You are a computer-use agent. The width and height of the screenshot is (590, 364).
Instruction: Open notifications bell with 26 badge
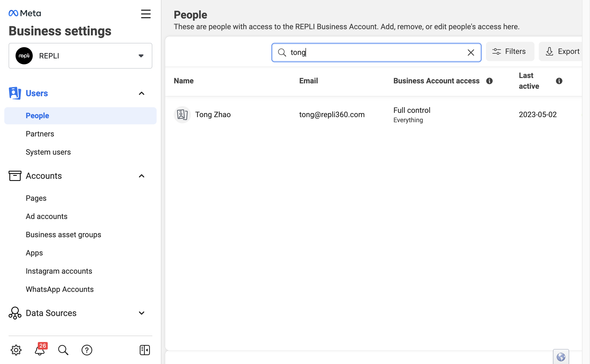[40, 350]
